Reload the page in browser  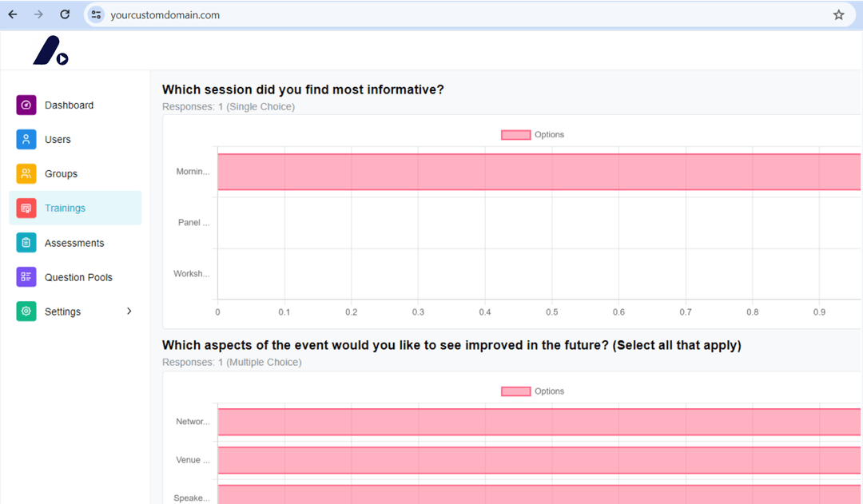65,14
